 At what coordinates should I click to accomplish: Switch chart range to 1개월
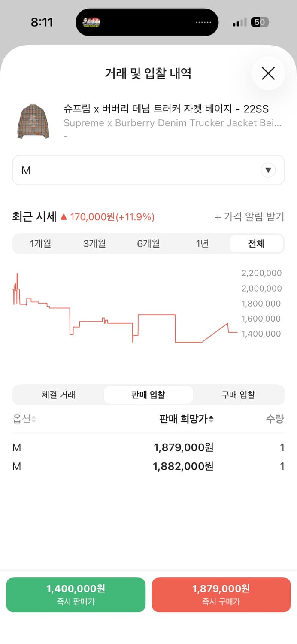tap(41, 243)
